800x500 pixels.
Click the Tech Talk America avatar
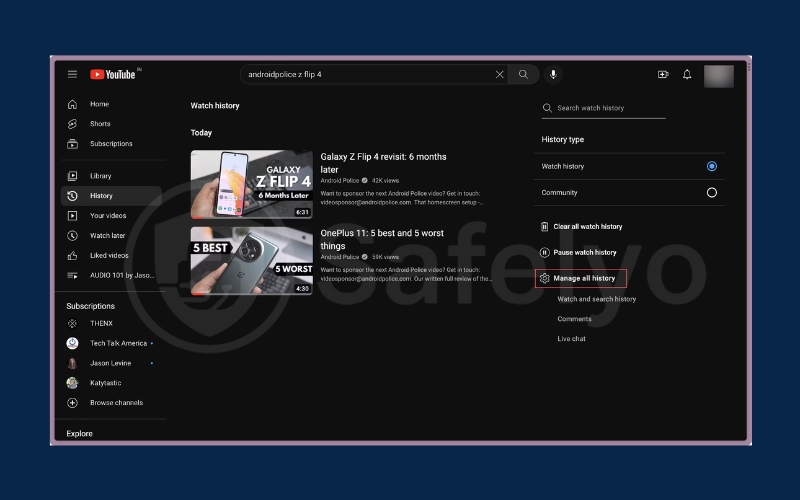pyautogui.click(x=72, y=343)
